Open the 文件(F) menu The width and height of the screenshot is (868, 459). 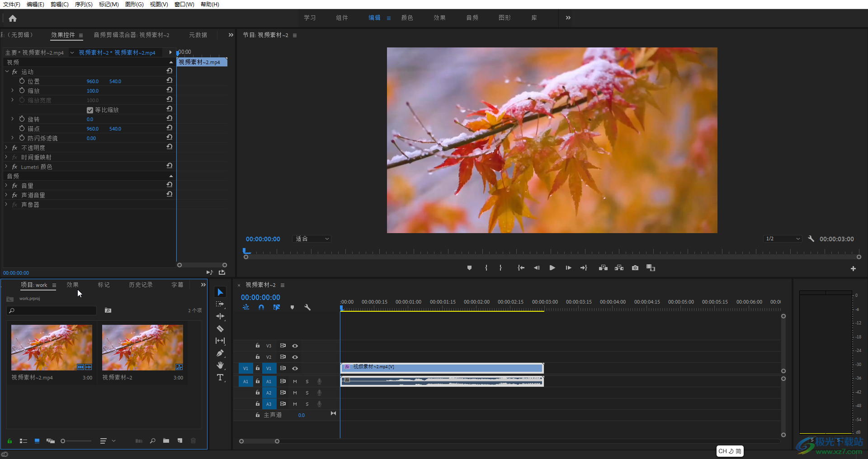click(x=12, y=4)
